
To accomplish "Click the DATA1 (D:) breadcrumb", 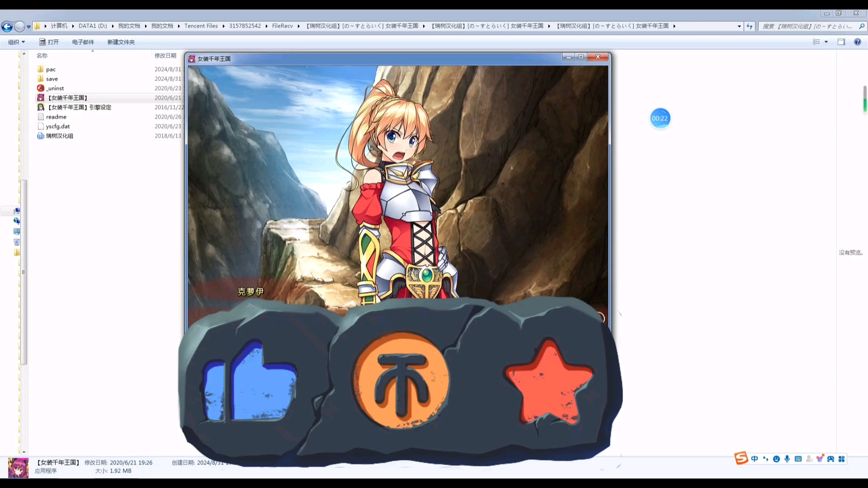I will [x=93, y=26].
